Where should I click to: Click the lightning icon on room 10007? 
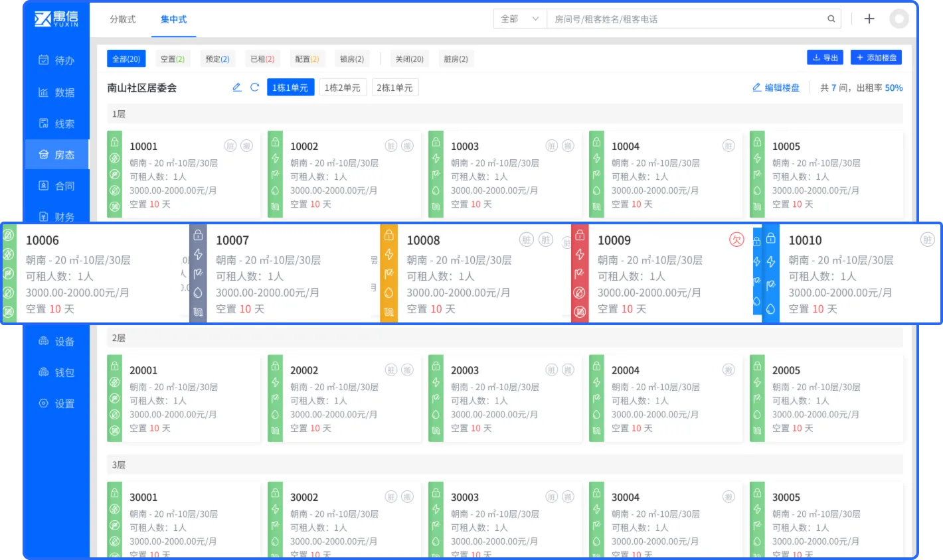coord(198,254)
